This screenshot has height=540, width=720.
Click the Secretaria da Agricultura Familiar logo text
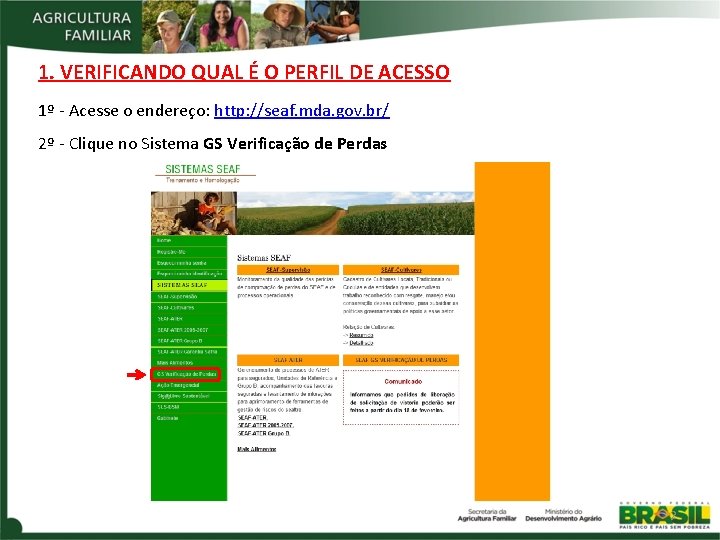pos(487,515)
